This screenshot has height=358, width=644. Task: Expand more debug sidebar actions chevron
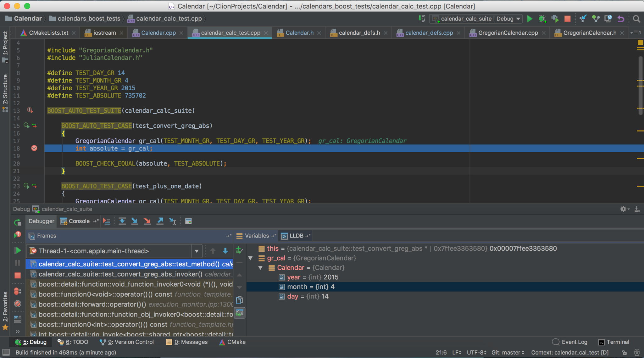click(x=18, y=331)
